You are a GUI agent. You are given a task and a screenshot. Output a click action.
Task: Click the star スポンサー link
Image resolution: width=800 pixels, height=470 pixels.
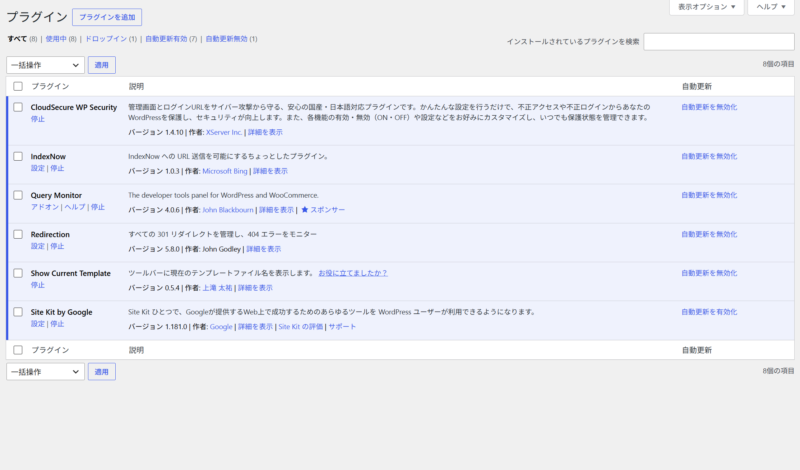[323, 210]
